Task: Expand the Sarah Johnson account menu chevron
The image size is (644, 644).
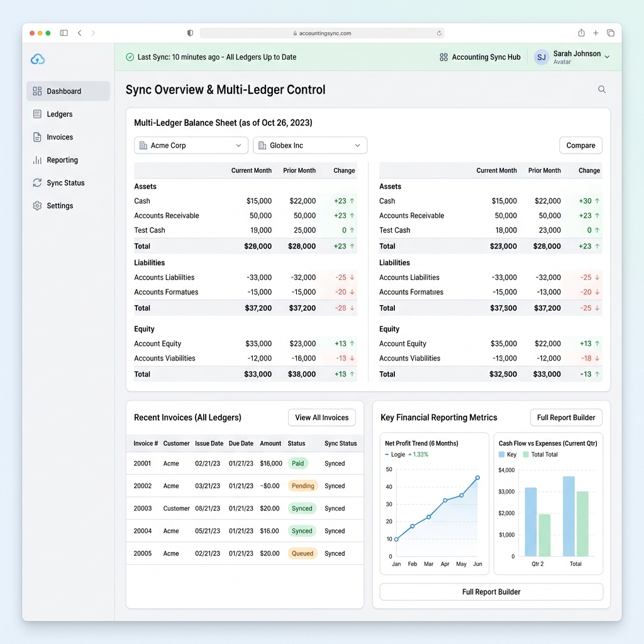Action: tap(607, 57)
